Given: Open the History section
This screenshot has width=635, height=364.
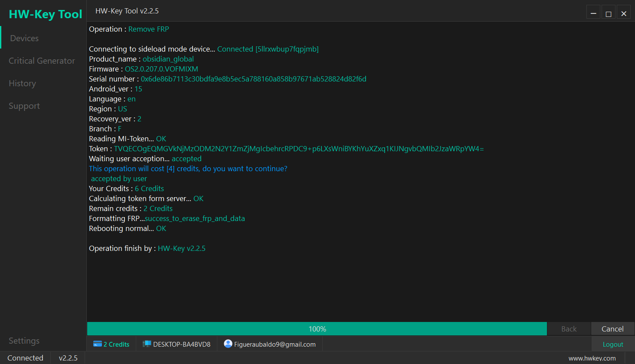Looking at the screenshot, I should pos(22,83).
